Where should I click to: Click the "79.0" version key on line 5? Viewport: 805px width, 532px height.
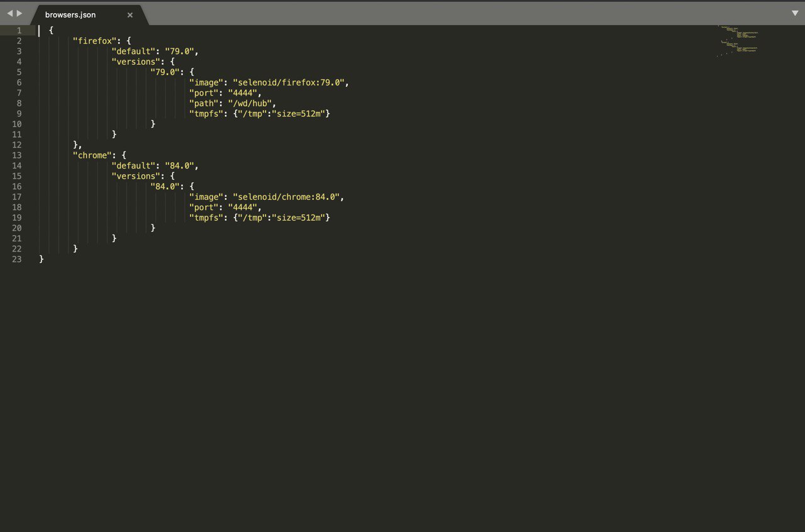click(165, 72)
